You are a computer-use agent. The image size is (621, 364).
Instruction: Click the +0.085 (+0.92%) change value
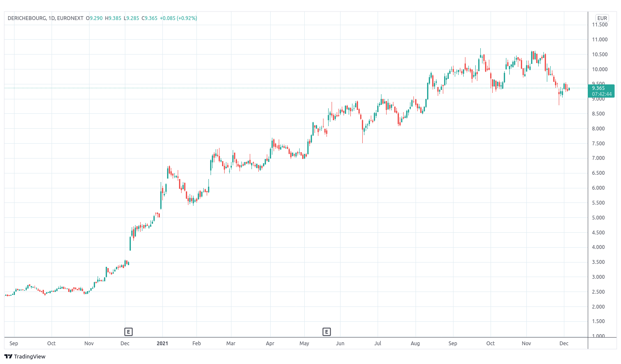click(178, 18)
